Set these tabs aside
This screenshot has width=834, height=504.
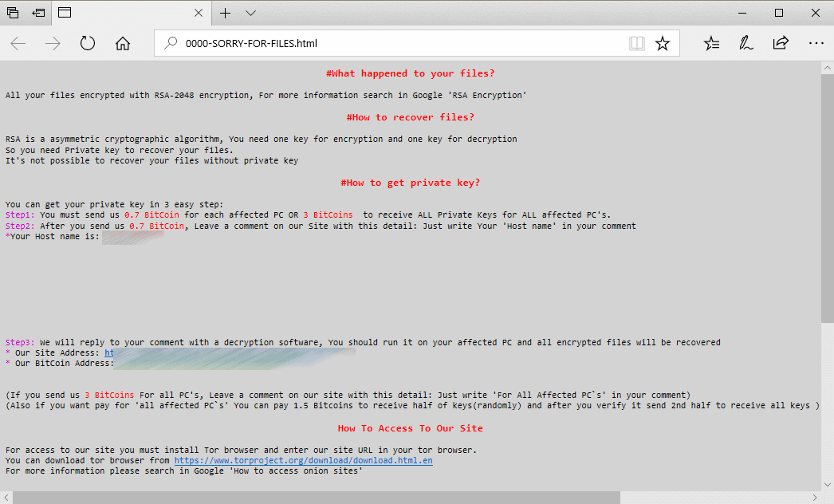click(38, 13)
